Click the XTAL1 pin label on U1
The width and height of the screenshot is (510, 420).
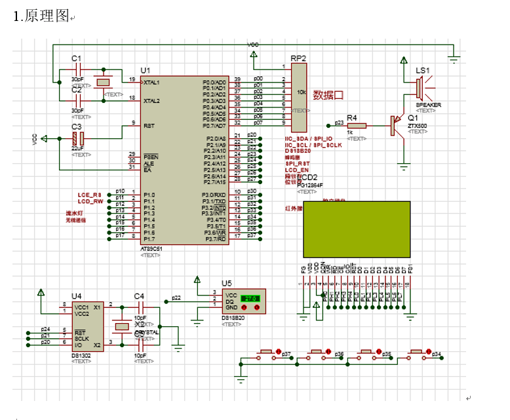[x=151, y=83]
